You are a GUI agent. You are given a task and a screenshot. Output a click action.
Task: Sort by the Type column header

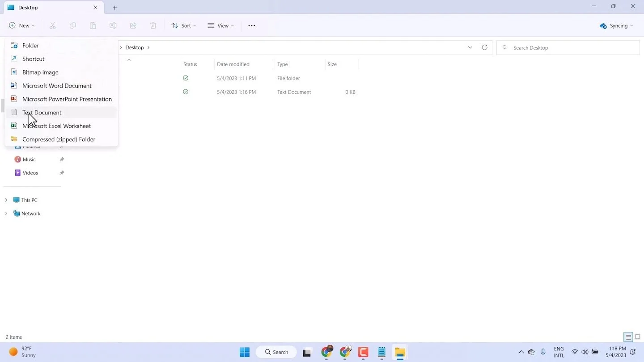(300, 64)
